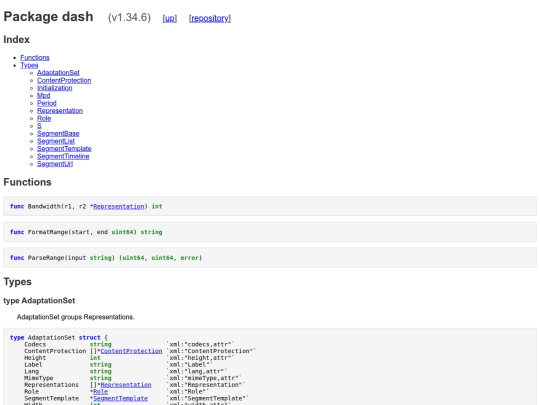Click the Height field name
The width and height of the screenshot is (540, 405).
(35, 358)
